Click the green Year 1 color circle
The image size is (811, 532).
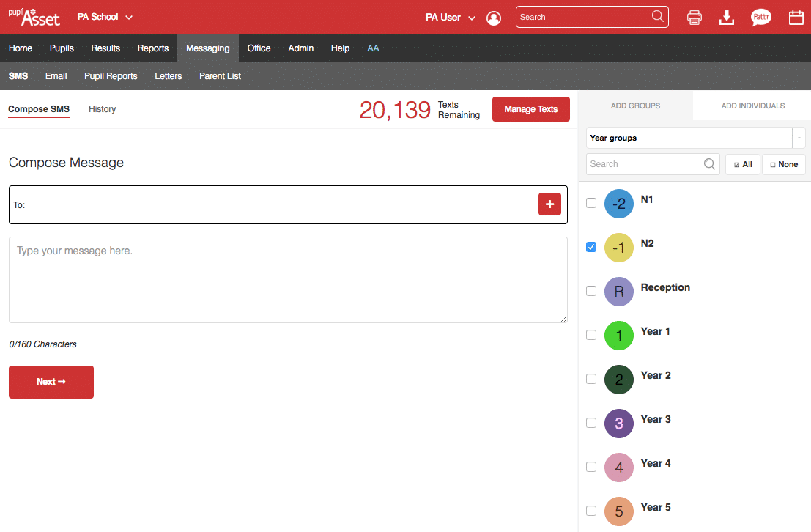pyautogui.click(x=618, y=336)
